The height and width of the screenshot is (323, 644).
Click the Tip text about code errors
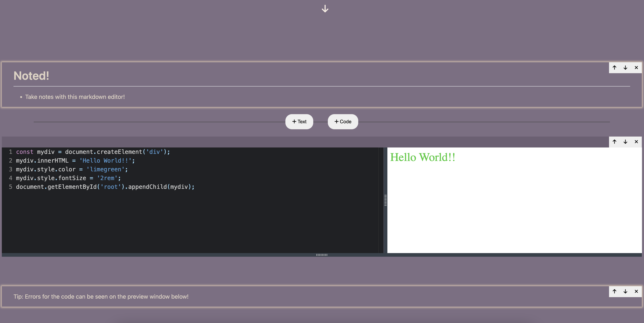point(101,296)
